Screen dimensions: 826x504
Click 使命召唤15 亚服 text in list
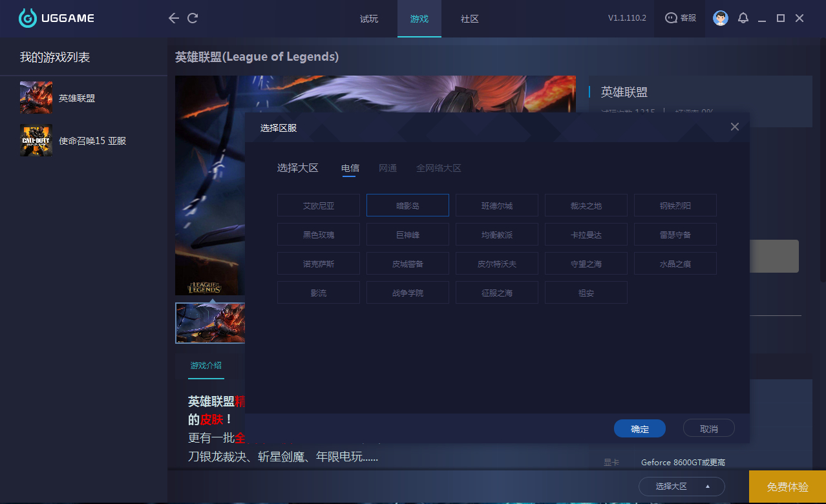click(x=92, y=141)
